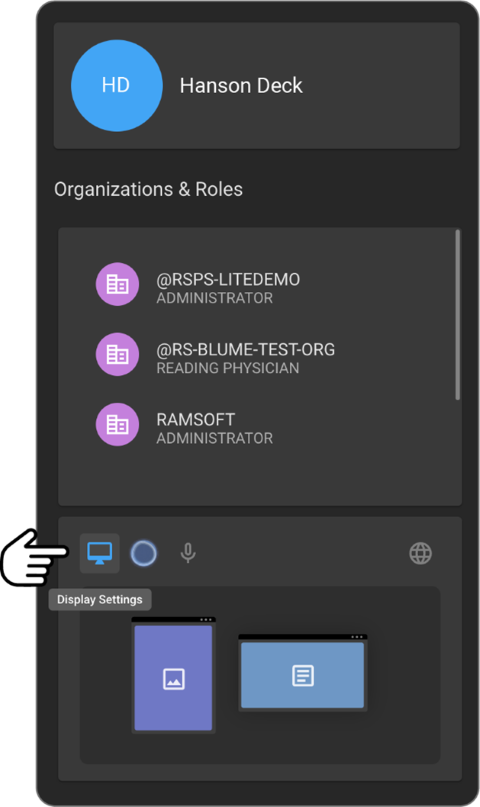Select RAMSOFT organization name
480x807 pixels.
click(x=195, y=419)
